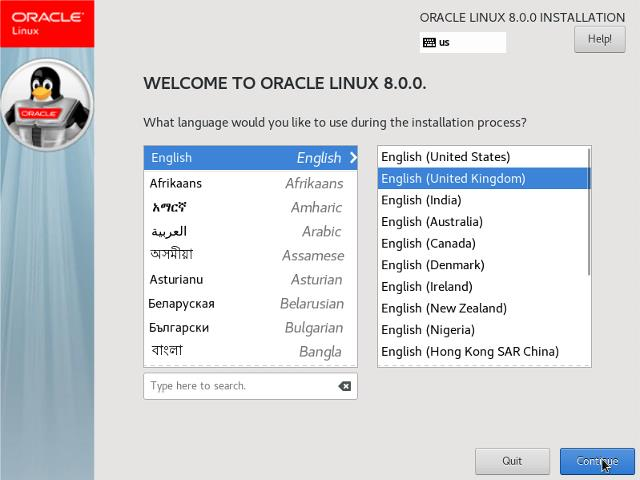Select Asturianu language

coord(251,280)
